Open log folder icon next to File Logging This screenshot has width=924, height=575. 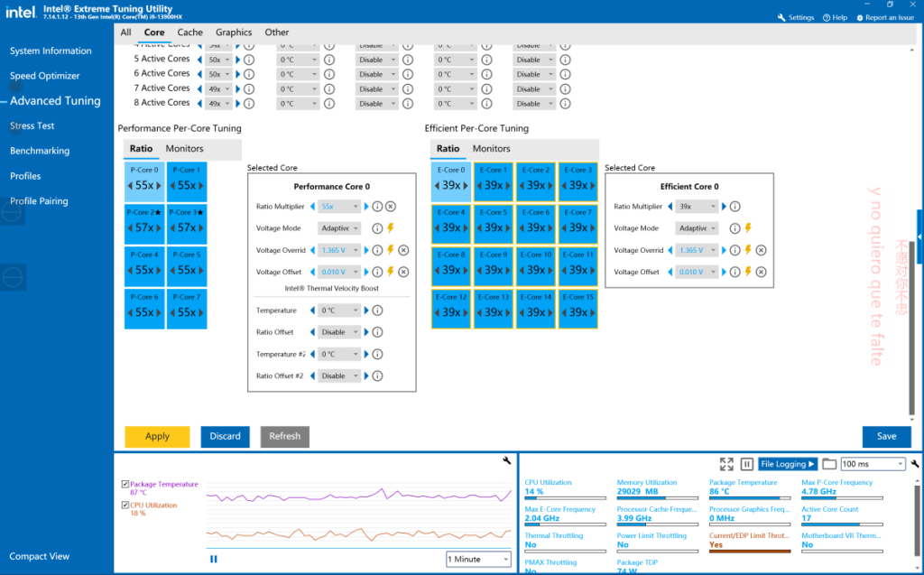829,464
